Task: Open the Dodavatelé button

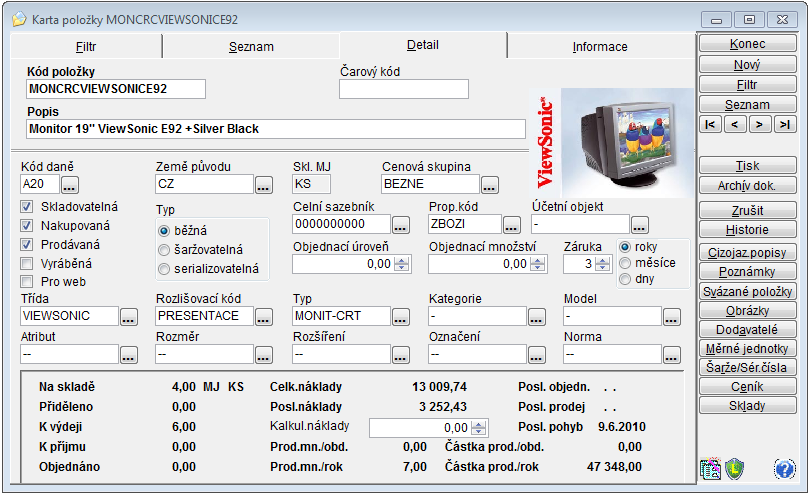Action: 747,330
